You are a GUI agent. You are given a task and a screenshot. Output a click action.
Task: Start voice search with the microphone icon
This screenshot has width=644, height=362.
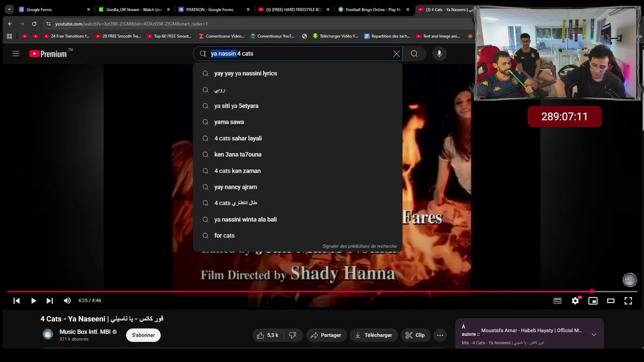pos(439,53)
